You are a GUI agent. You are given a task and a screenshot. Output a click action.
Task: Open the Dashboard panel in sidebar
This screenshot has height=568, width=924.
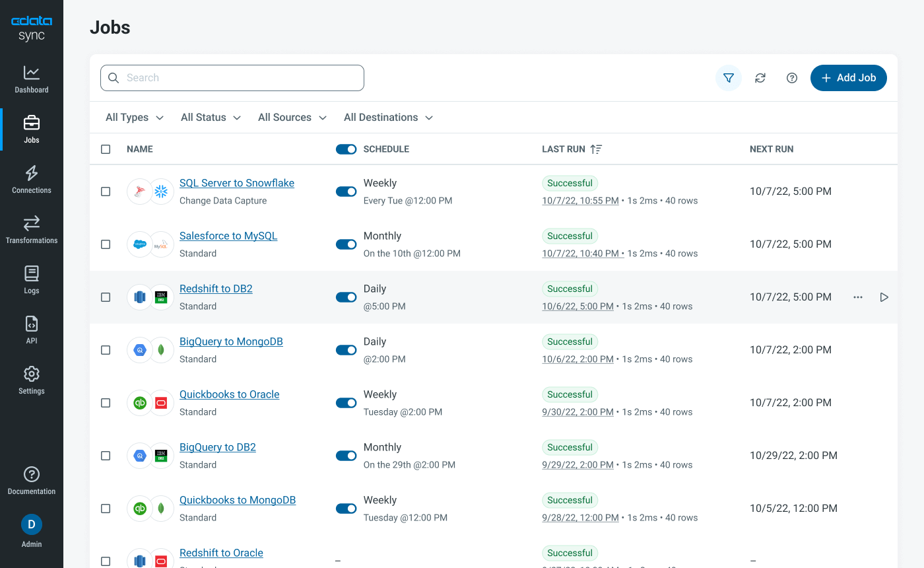pyautogui.click(x=31, y=79)
